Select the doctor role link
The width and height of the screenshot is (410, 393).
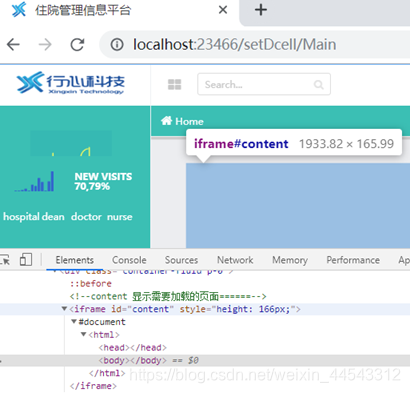(86, 217)
